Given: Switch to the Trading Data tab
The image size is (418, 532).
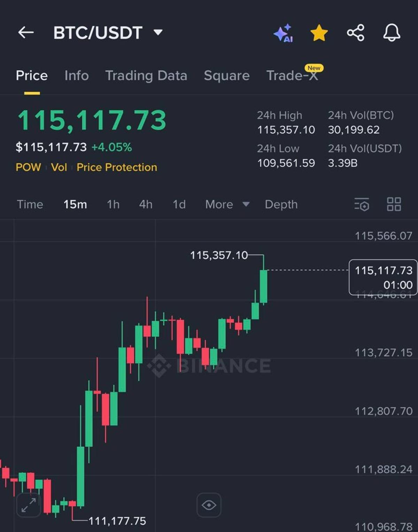Looking at the screenshot, I should 146,76.
